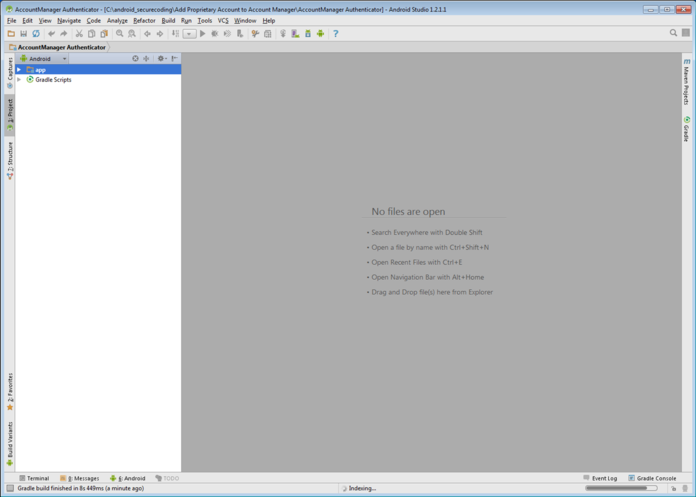Open the Refactor menu
696x497 pixels.
click(x=144, y=21)
